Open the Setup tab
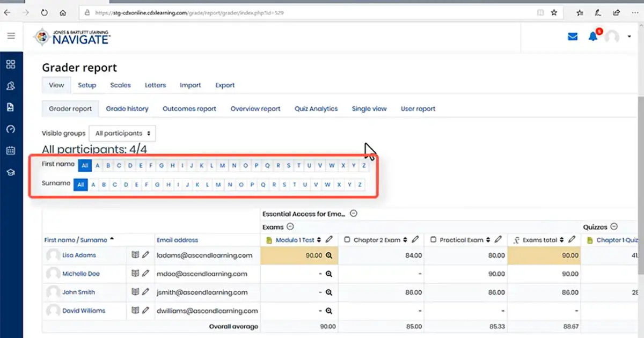This screenshot has height=338, width=644. click(87, 85)
